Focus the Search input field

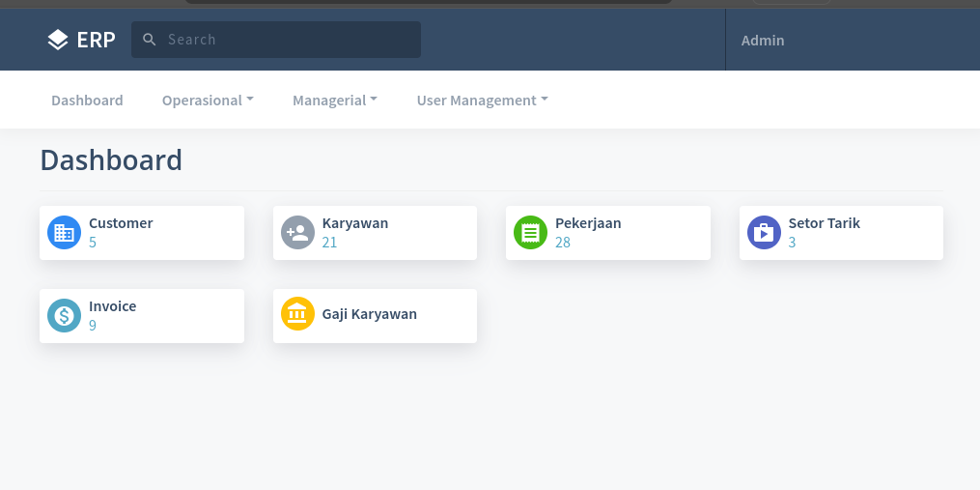275,40
